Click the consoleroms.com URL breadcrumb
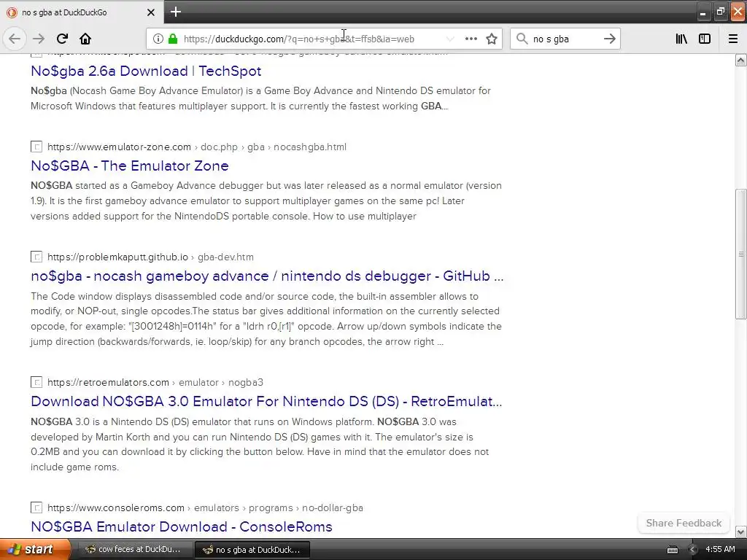The width and height of the screenshot is (747, 560). 205,508
